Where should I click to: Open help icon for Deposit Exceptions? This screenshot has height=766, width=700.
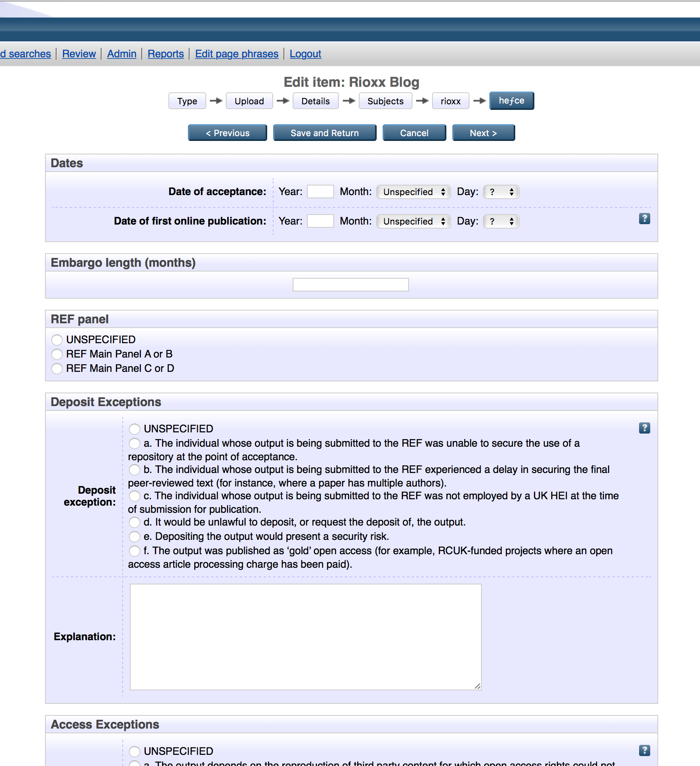[x=644, y=428]
